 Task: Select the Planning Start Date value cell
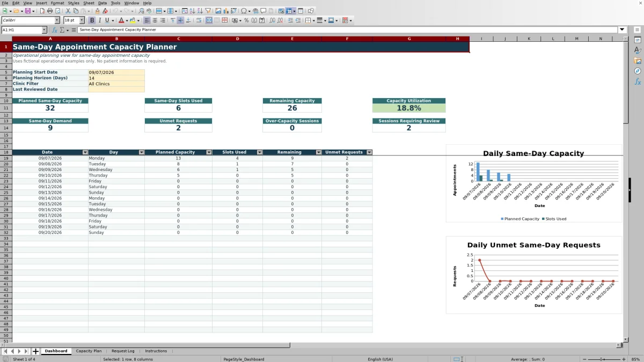coord(116,72)
